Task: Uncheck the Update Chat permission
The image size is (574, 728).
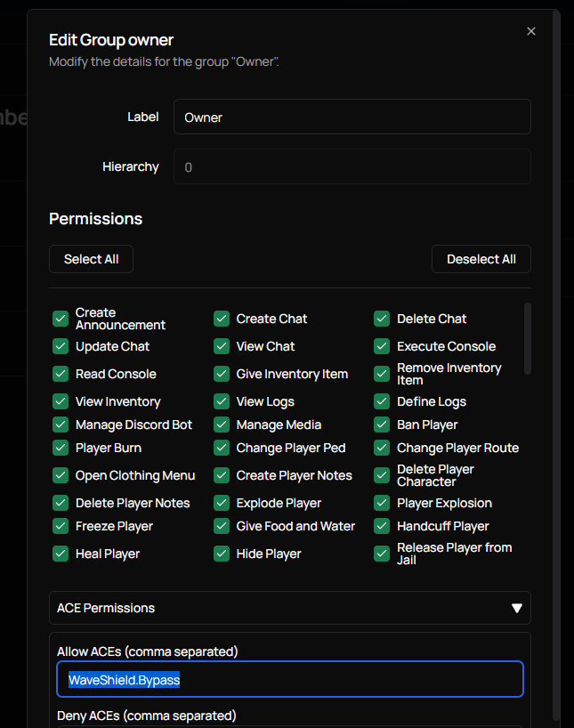Action: coord(61,346)
